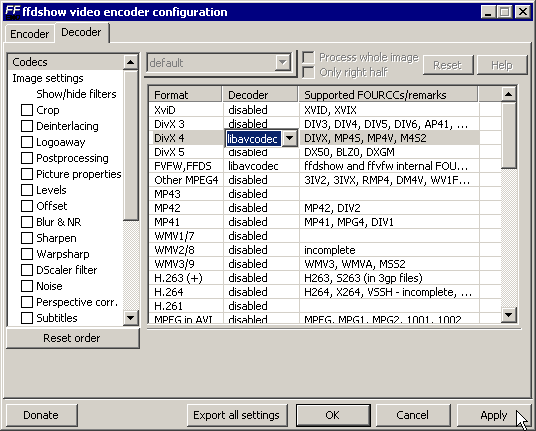Viewport: 536px width, 431px height.
Task: Open the default preset dropdown
Action: [283, 63]
